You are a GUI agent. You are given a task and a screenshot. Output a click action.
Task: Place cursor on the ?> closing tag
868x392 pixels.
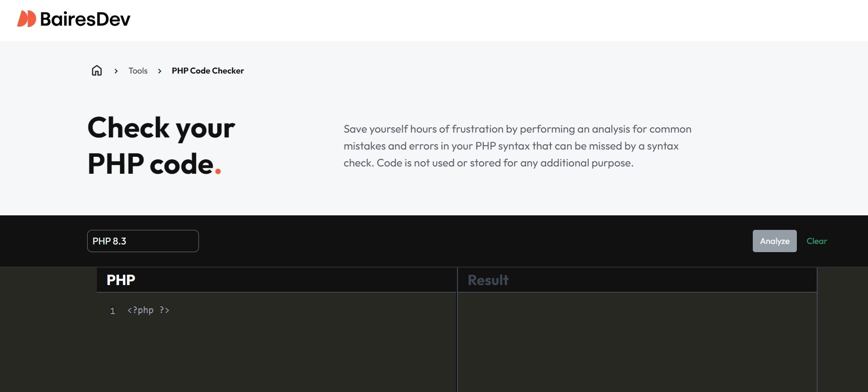click(x=165, y=310)
